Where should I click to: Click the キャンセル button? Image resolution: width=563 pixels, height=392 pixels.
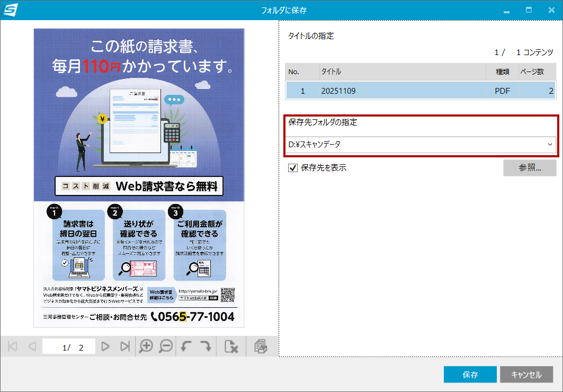pos(527,374)
